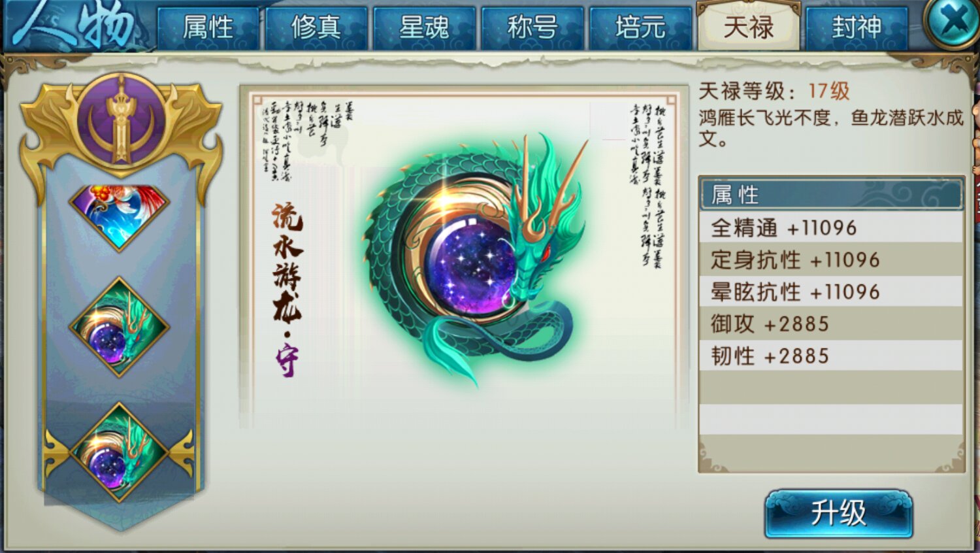Select the 晕眩抗性 +11096 row
This screenshot has width=980, height=553.
click(831, 292)
